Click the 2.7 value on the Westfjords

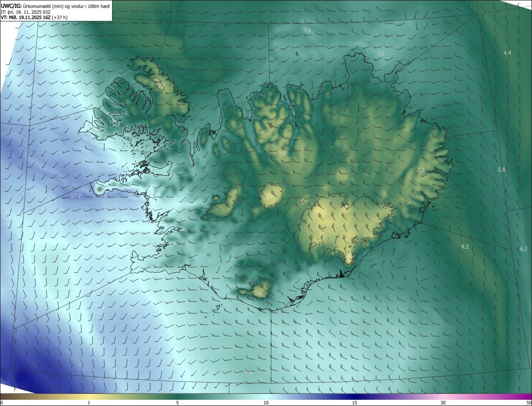[162, 85]
